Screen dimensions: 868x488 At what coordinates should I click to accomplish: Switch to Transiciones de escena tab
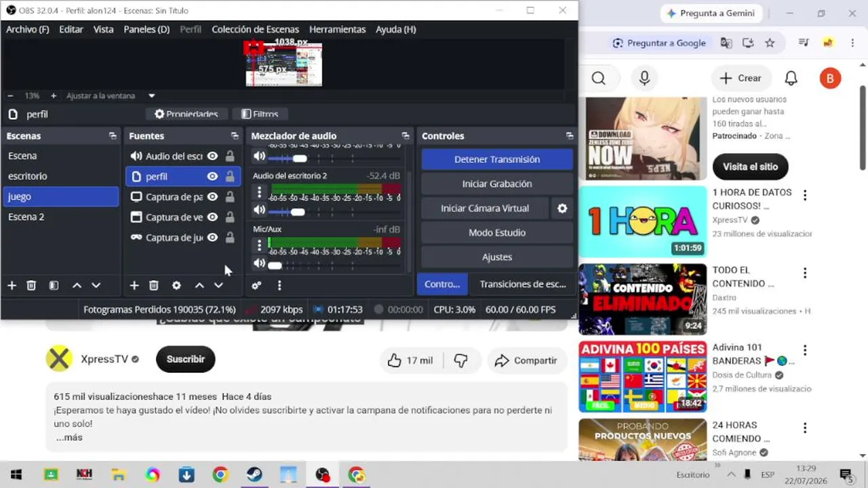(522, 284)
